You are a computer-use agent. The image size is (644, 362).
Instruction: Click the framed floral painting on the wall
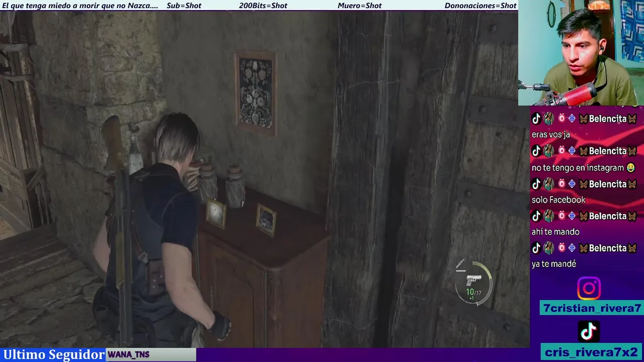[256, 93]
